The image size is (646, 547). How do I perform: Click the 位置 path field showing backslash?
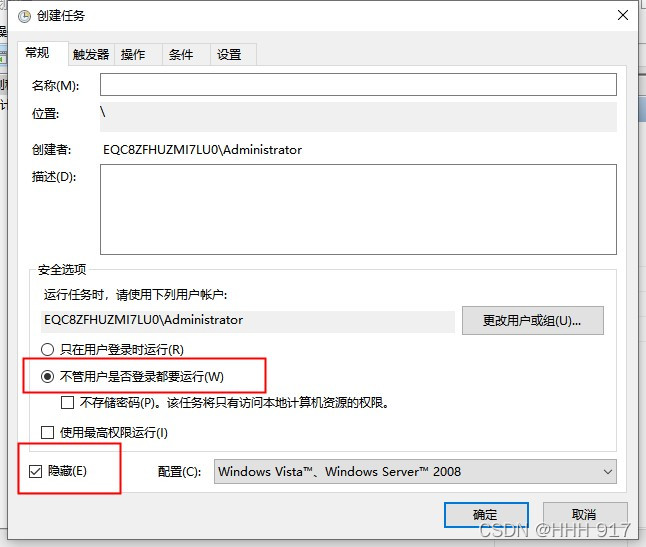click(x=358, y=117)
